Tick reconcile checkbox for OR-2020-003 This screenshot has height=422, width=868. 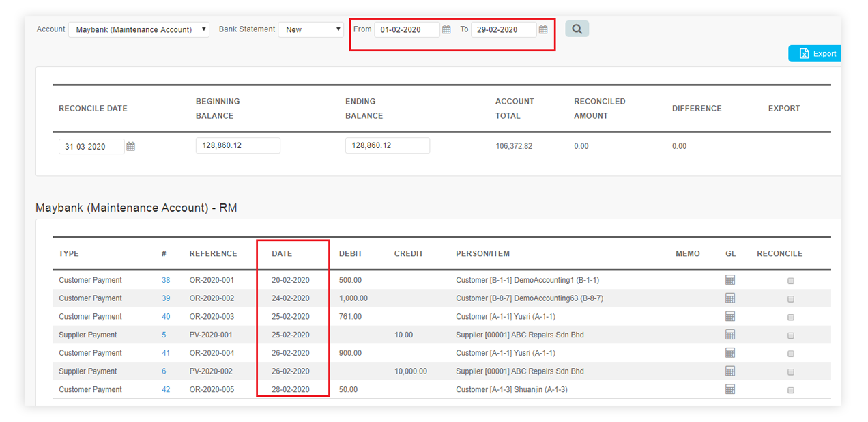[791, 318]
